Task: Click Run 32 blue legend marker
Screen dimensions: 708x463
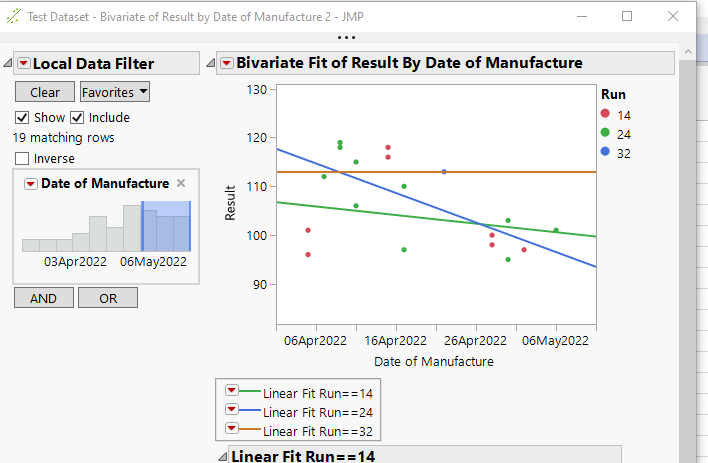Action: [605, 153]
